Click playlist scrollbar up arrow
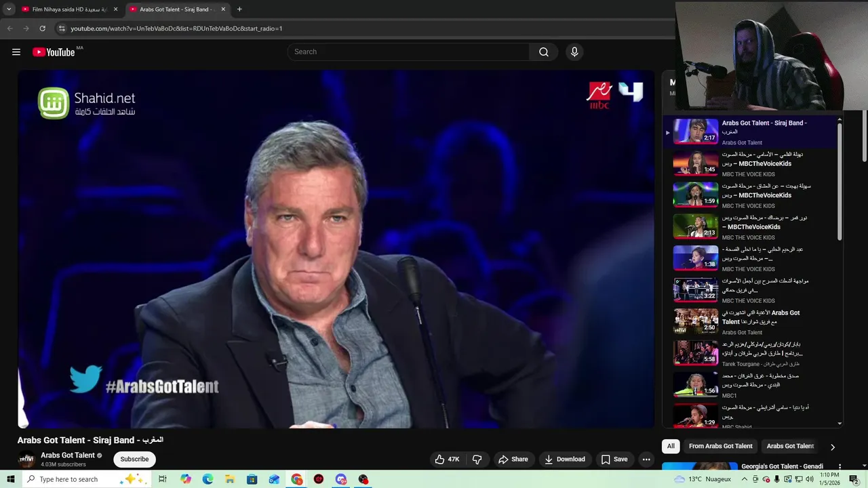 click(x=840, y=120)
